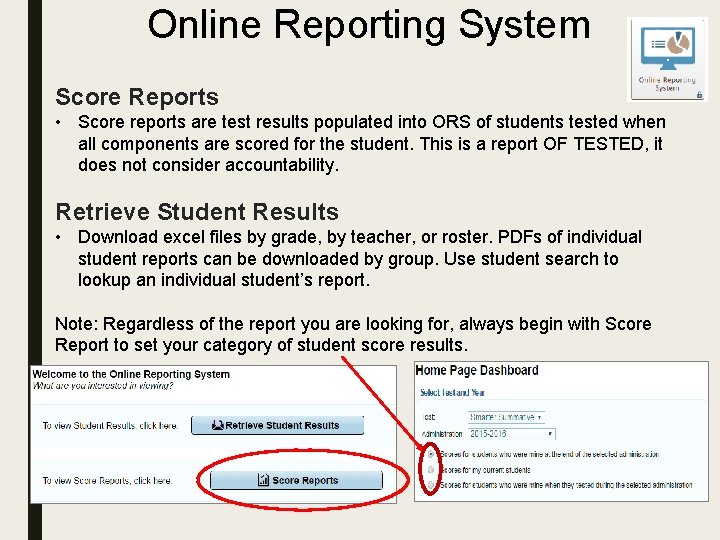The image size is (720, 540).
Task: Click the Test label in dashboard
Action: pos(428,417)
